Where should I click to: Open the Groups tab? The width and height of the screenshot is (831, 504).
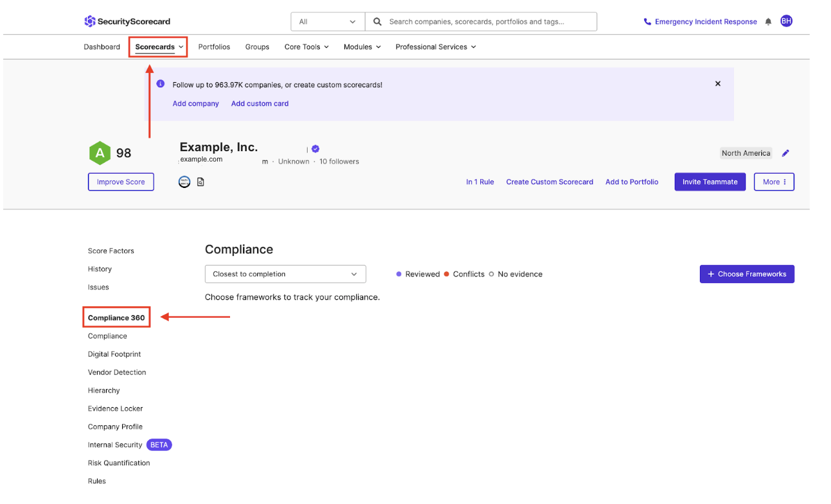(x=257, y=47)
